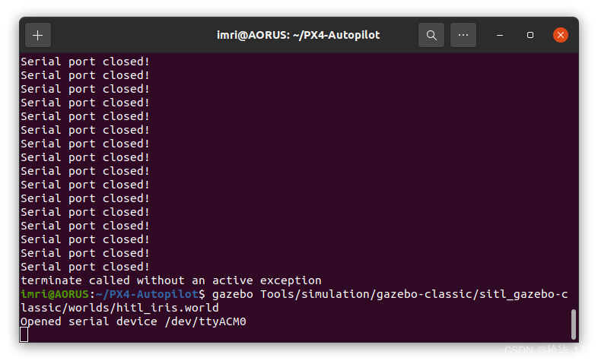
Task: Open the terminal options menu
Action: click(463, 35)
